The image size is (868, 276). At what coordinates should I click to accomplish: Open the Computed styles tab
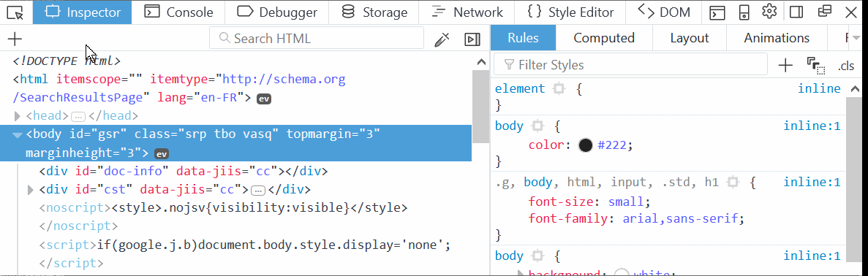pos(604,38)
